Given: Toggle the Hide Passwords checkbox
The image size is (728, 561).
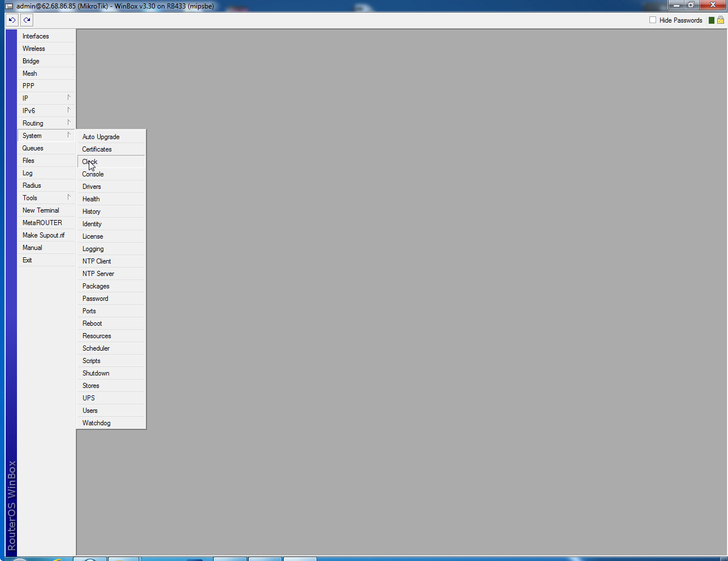Looking at the screenshot, I should point(653,20).
